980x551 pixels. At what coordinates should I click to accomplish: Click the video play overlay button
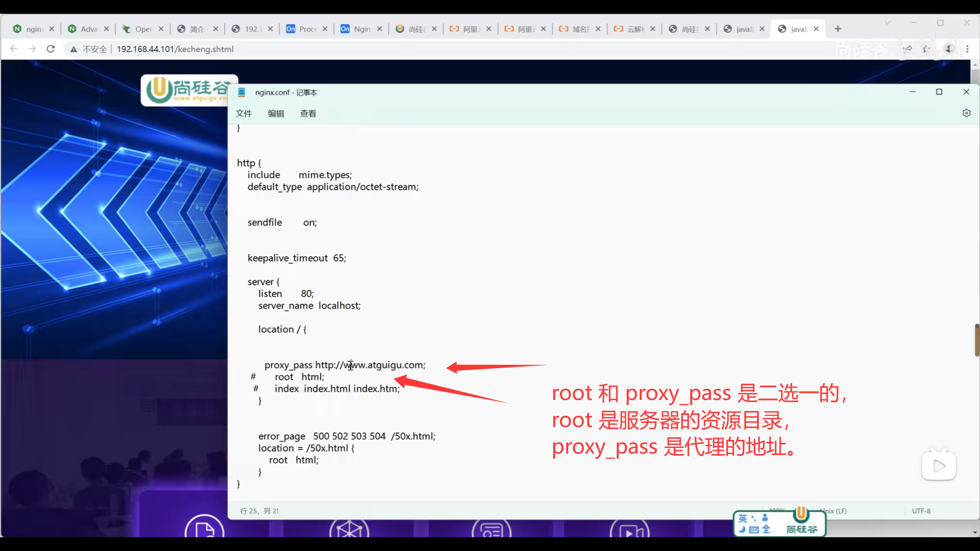coord(939,466)
